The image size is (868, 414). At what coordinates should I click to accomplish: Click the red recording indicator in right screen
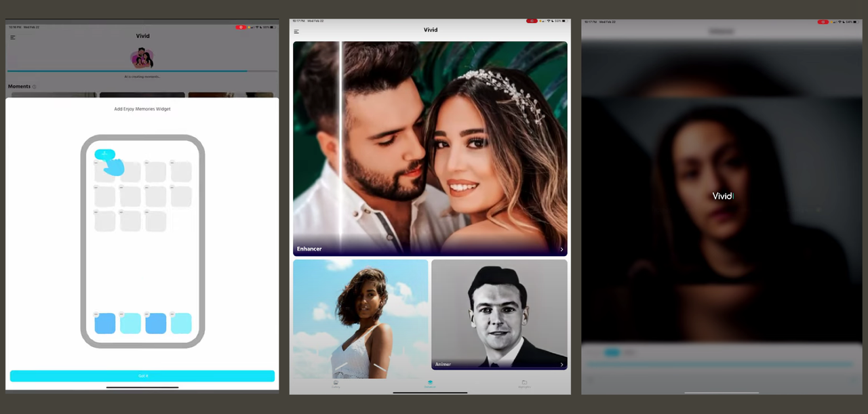click(x=823, y=22)
